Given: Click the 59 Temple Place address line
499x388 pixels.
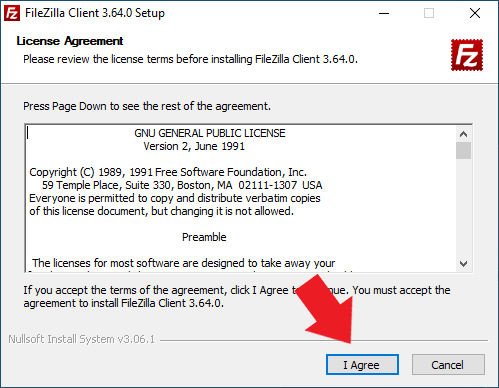Looking at the screenshot, I should tap(182, 185).
